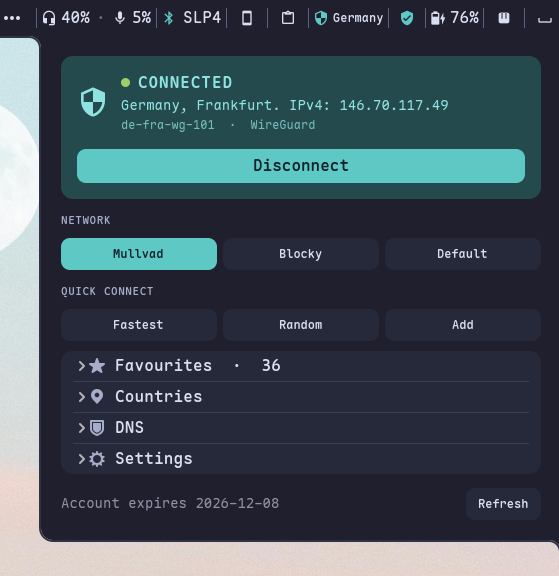
Task: Click the Favourites count 36
Action: tap(271, 366)
